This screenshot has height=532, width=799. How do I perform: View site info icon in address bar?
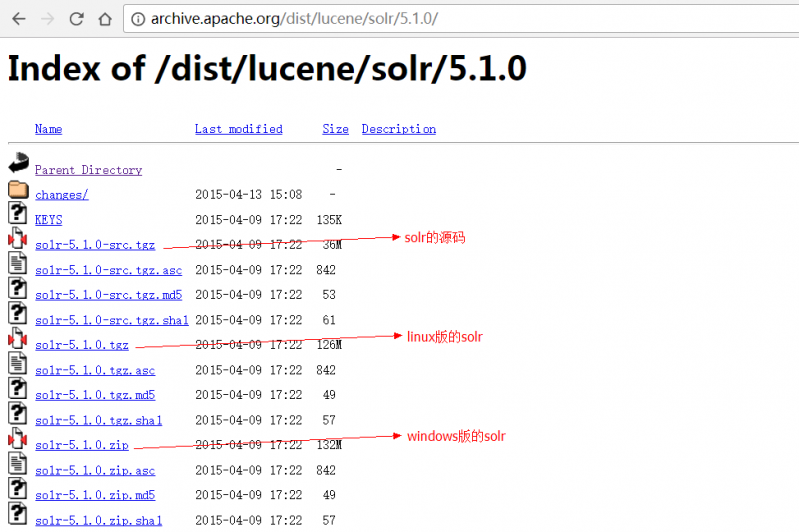[x=138, y=19]
